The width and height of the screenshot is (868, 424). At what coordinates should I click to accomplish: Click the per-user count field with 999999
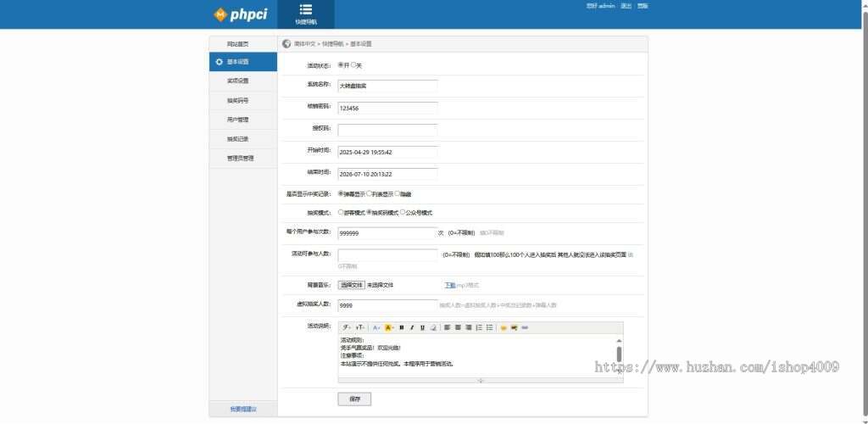387,233
